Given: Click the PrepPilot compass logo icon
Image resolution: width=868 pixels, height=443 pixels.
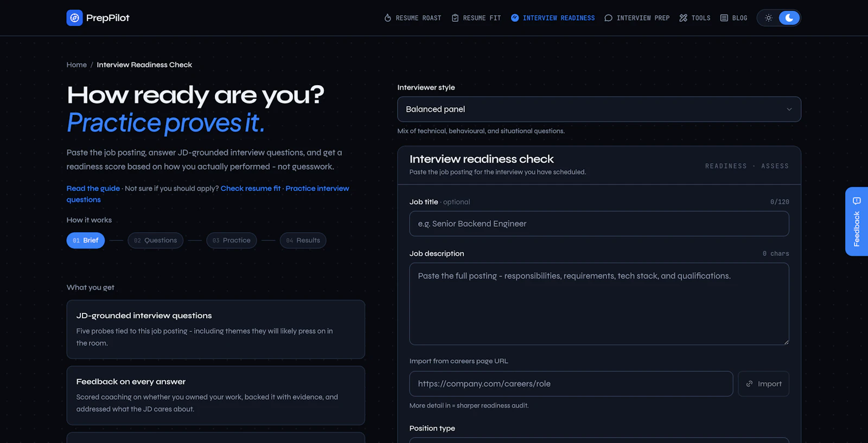Looking at the screenshot, I should click(x=75, y=18).
